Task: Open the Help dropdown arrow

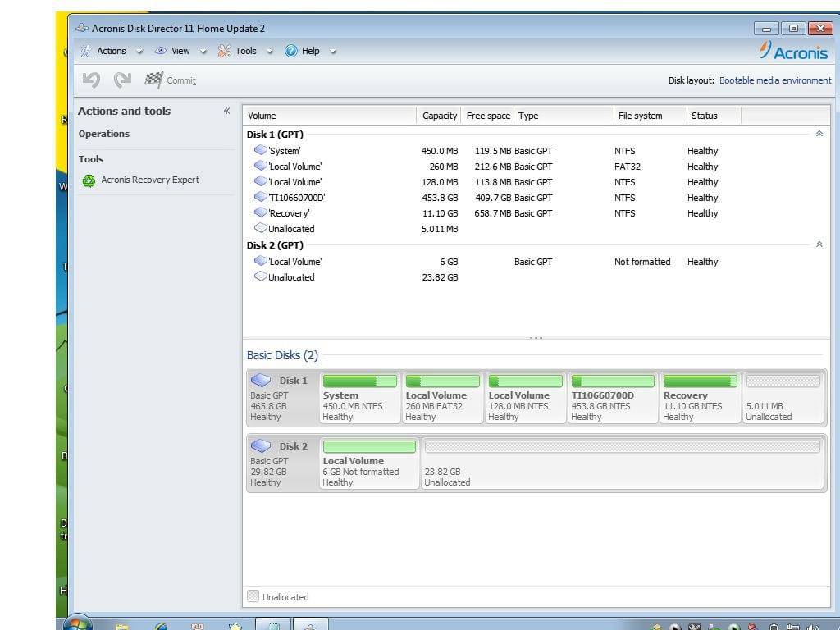Action: (x=333, y=52)
